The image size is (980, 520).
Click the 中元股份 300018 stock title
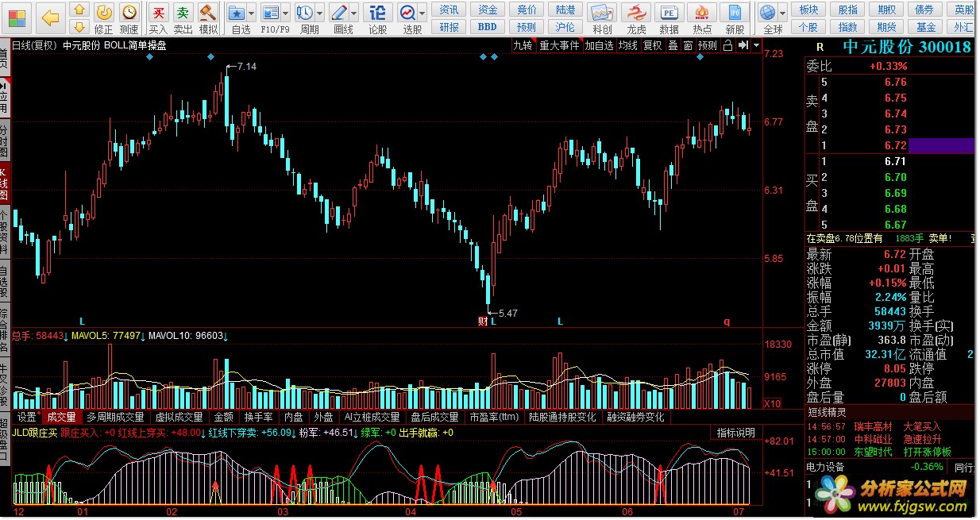pos(906,46)
